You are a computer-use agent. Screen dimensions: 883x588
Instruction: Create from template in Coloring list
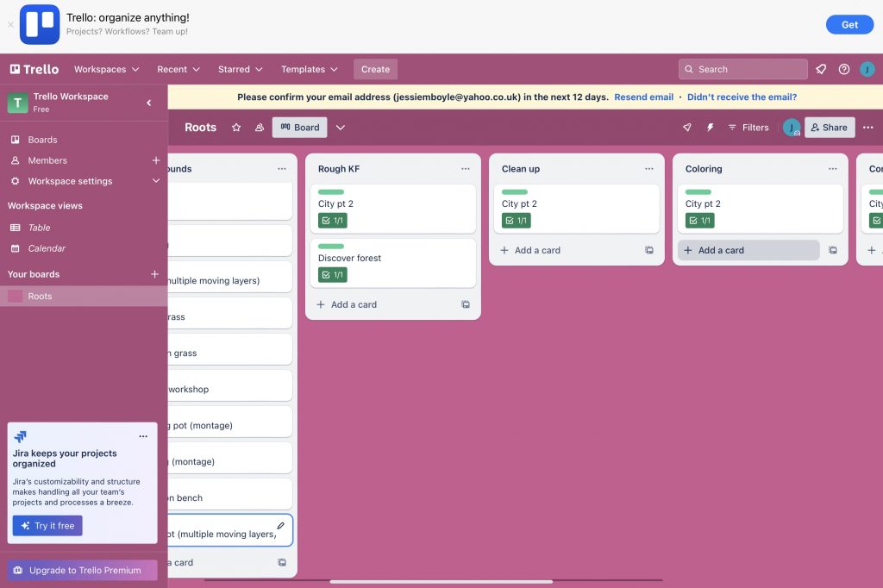click(x=833, y=250)
